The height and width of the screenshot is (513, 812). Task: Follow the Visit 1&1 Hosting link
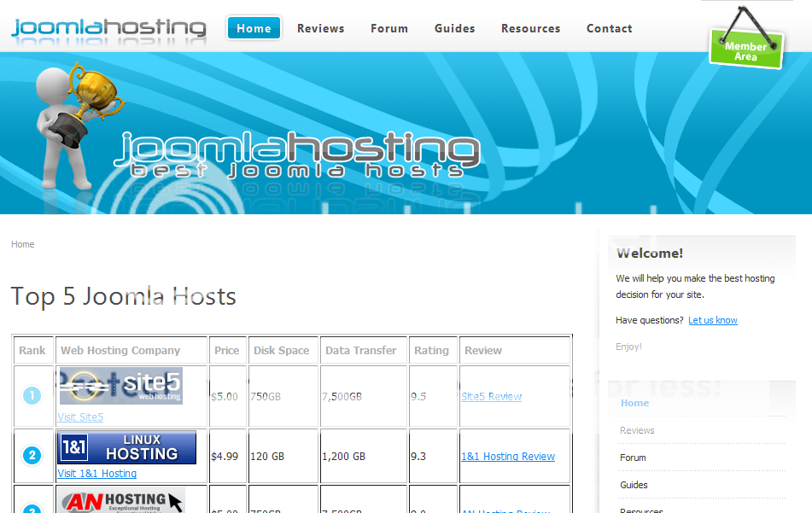click(x=96, y=473)
